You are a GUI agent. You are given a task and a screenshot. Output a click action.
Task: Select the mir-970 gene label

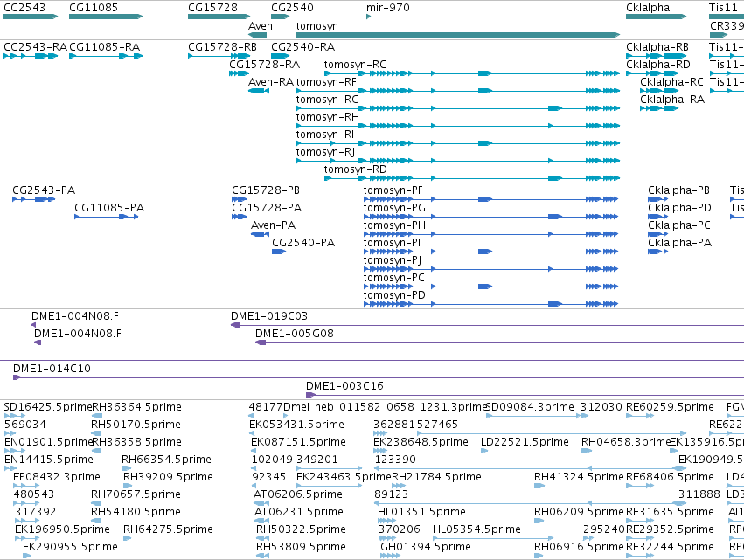coord(387,8)
